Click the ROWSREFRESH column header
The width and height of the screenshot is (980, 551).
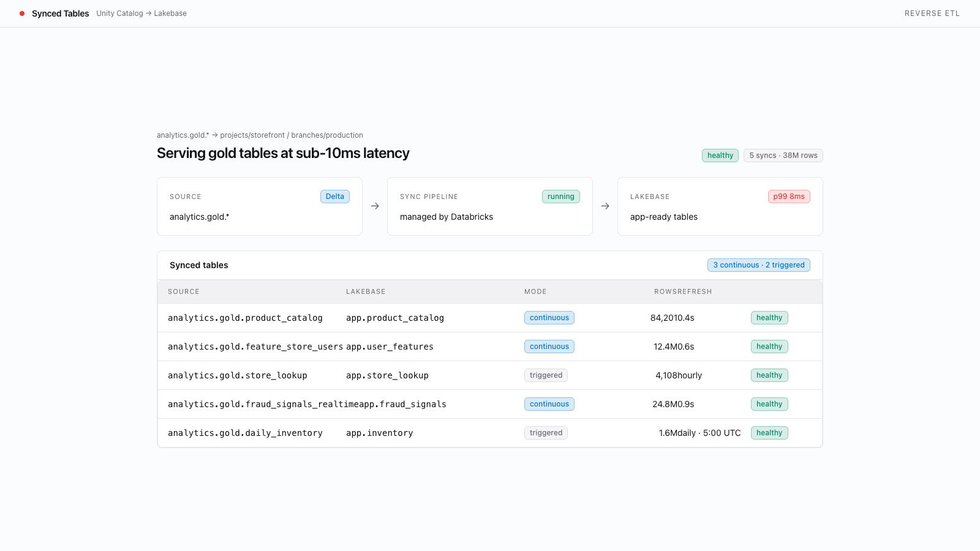click(x=683, y=291)
